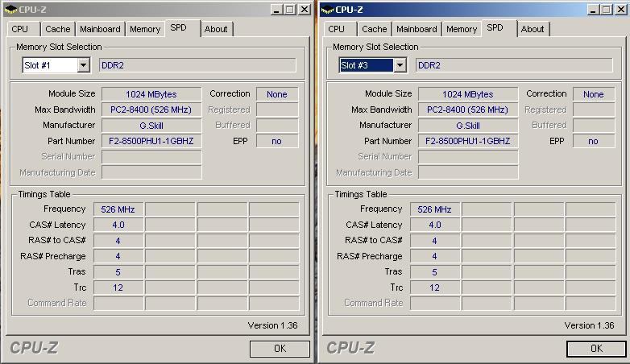Click OK in the right CPU-Z window

pyautogui.click(x=596, y=349)
